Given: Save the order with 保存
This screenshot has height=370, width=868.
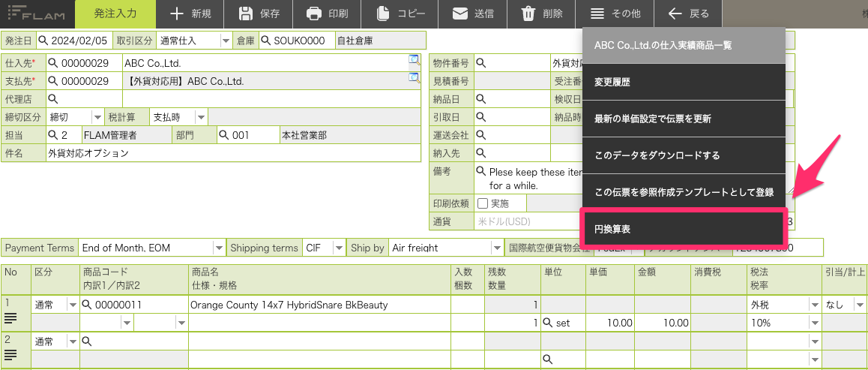Looking at the screenshot, I should pos(259,14).
